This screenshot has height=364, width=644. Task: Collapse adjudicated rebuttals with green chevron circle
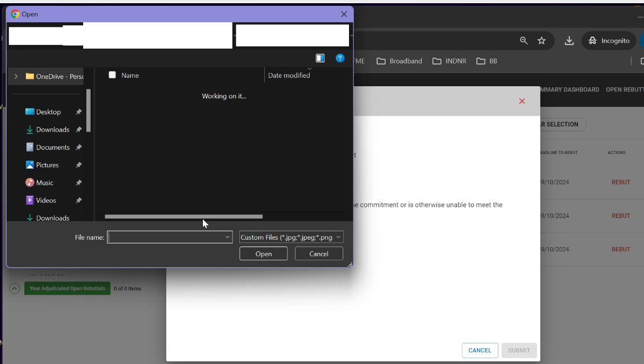pos(14,288)
